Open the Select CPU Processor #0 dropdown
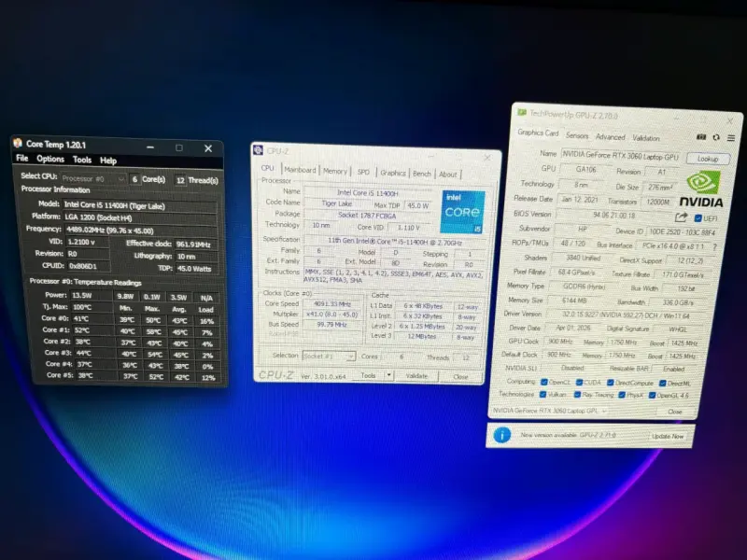The image size is (747, 560). tap(93, 178)
